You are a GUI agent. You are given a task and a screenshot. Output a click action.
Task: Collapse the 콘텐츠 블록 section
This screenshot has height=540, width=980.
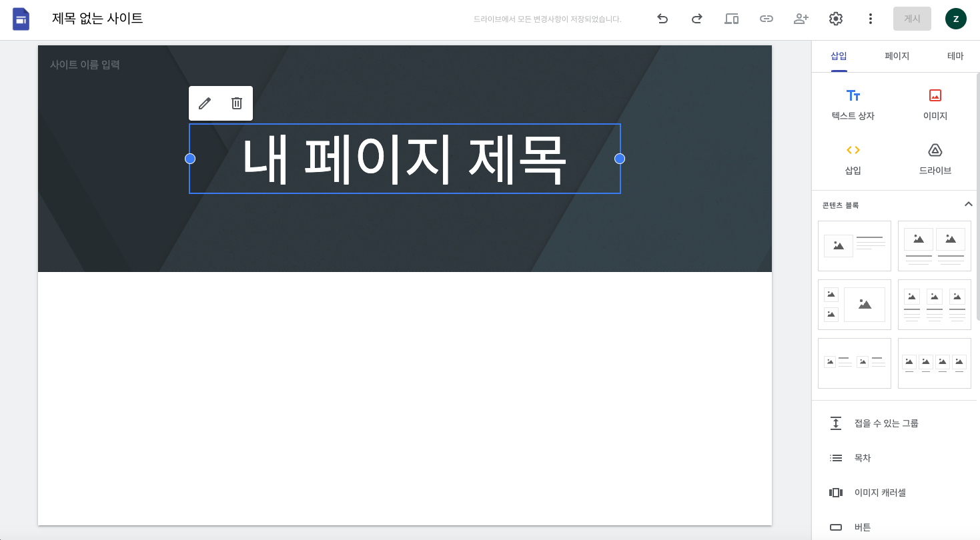[969, 204]
